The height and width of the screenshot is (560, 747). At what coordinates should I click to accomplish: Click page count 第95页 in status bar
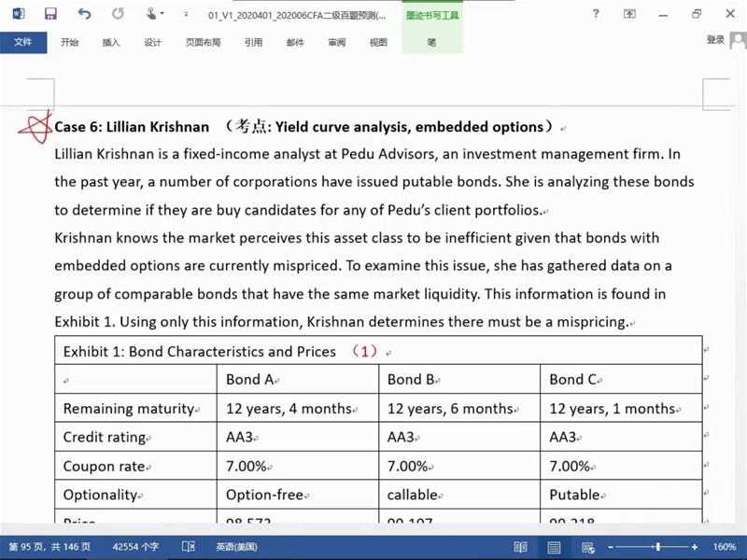point(49,547)
